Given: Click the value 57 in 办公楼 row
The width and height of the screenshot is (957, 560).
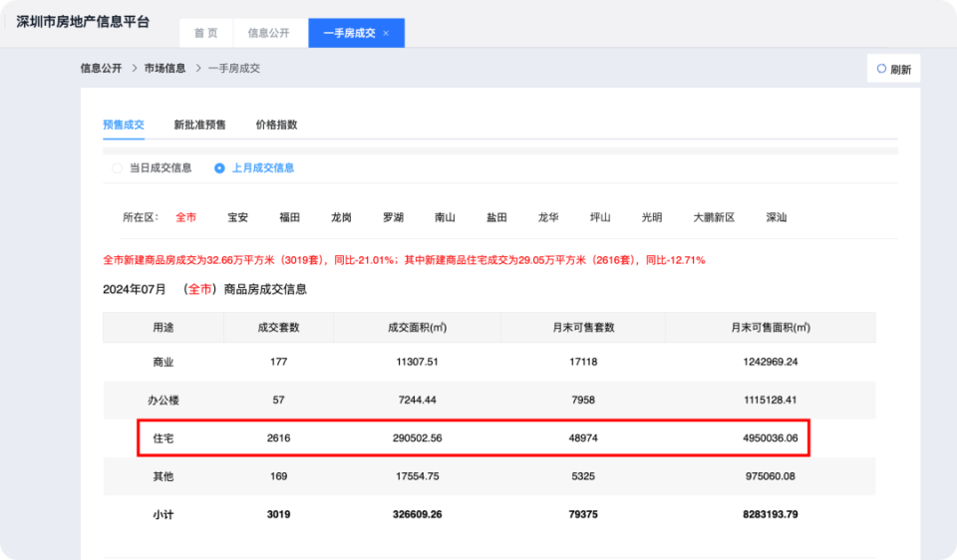Looking at the screenshot, I should [278, 401].
